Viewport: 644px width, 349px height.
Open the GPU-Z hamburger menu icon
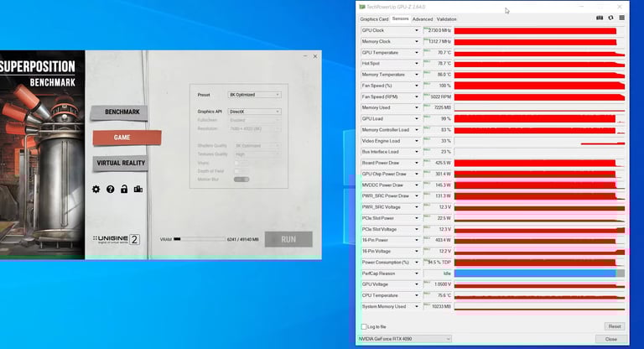pos(622,18)
